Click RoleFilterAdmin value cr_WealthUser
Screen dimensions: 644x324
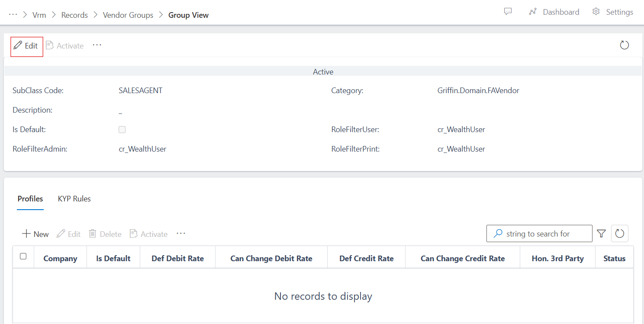pyautogui.click(x=142, y=149)
